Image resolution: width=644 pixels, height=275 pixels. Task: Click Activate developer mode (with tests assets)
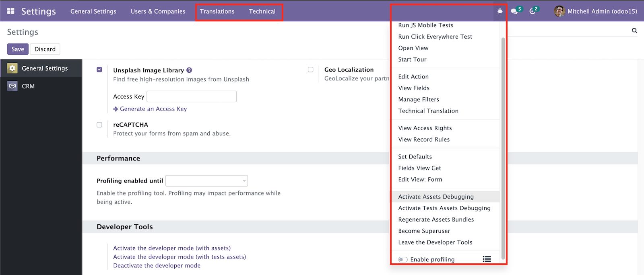tap(180, 257)
